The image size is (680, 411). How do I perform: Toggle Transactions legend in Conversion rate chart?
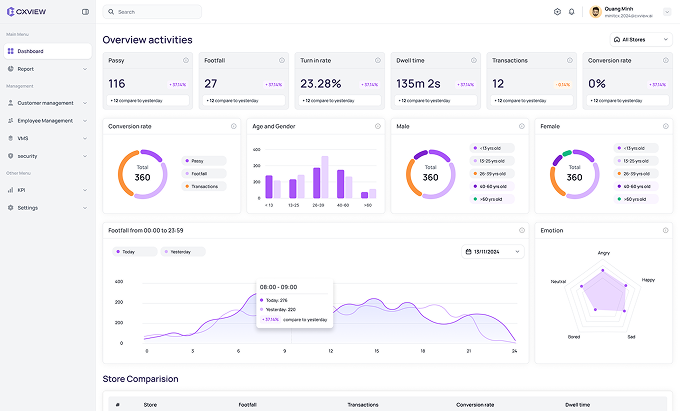click(x=203, y=186)
